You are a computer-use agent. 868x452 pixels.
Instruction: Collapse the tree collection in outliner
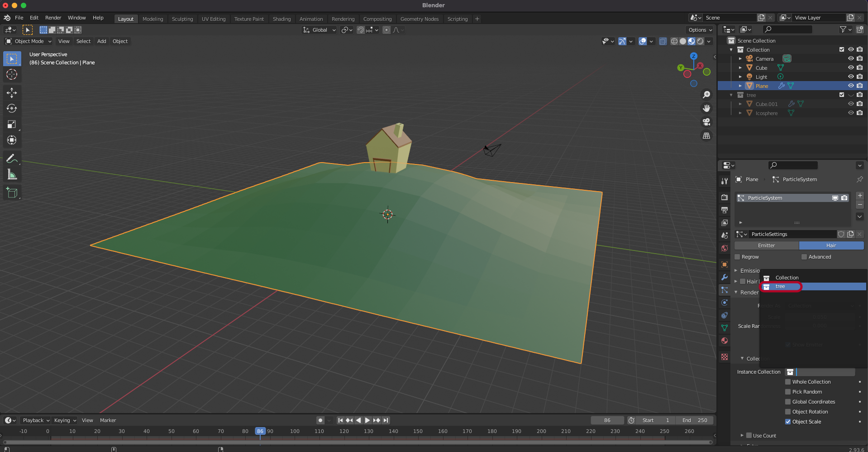point(731,95)
